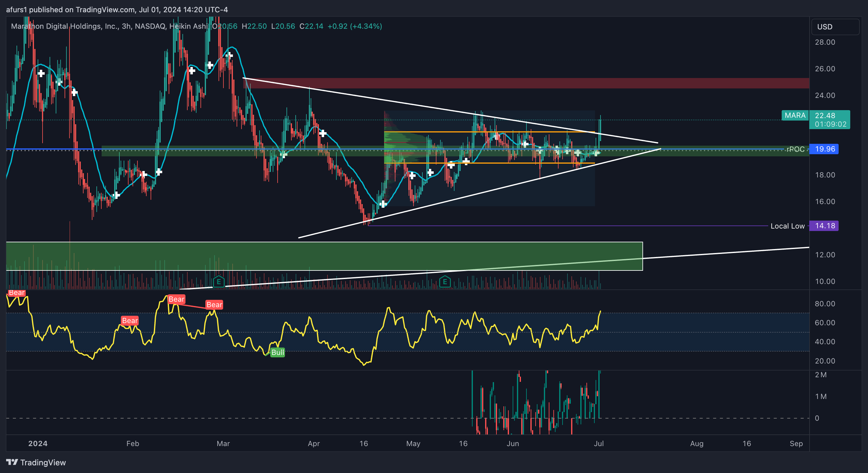Click the 2 M volume axis label

(821, 374)
